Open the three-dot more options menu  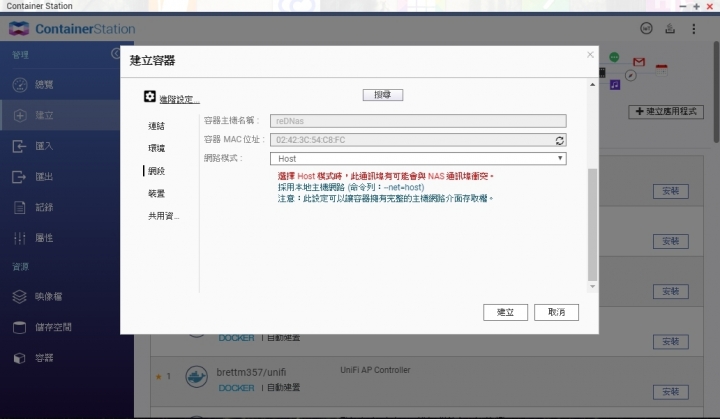(694, 29)
